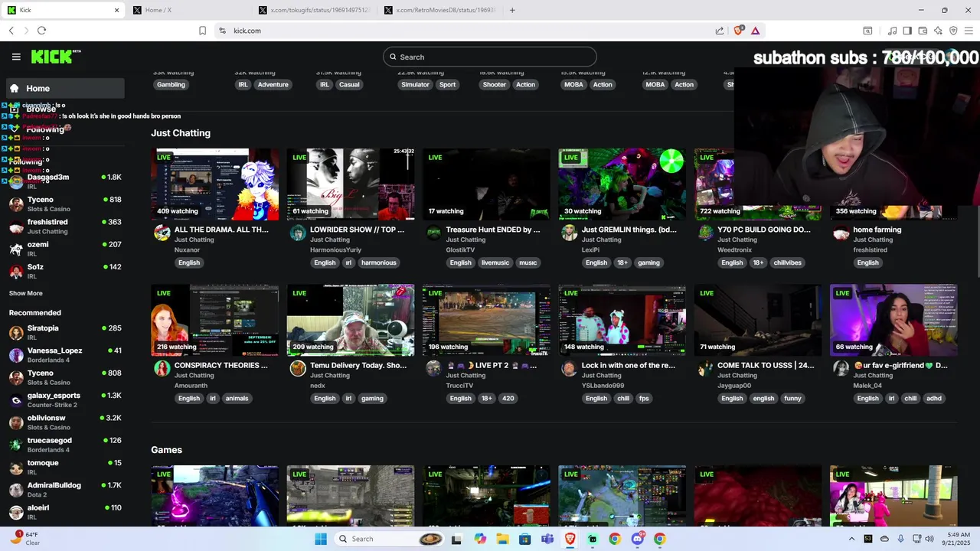
Task: Open recommended channel AdmiralBulldog
Action: point(65,490)
